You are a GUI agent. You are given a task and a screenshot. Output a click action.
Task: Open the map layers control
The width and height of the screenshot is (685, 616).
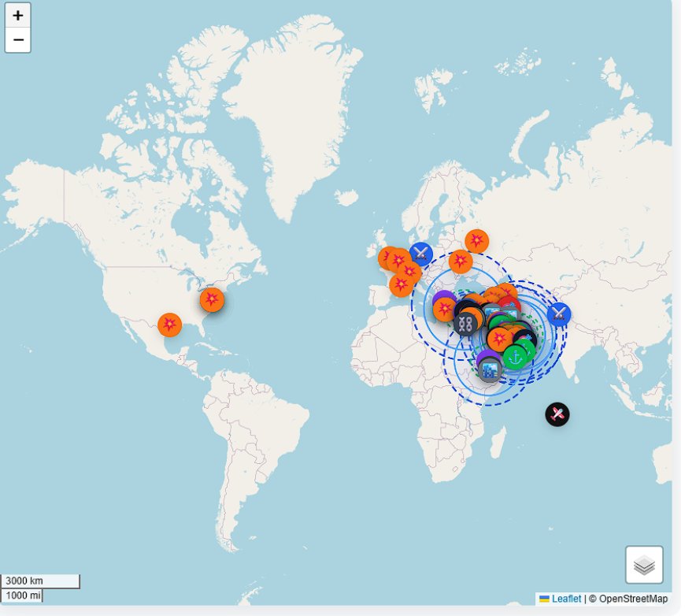point(643,565)
